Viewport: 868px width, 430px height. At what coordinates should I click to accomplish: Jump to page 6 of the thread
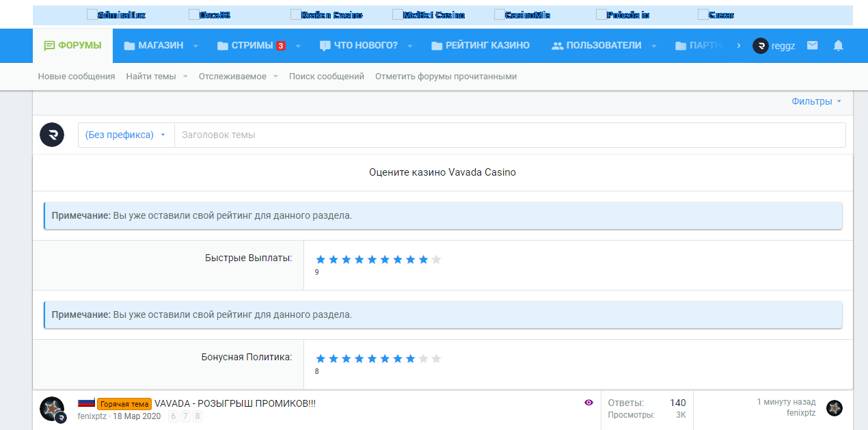(x=173, y=416)
